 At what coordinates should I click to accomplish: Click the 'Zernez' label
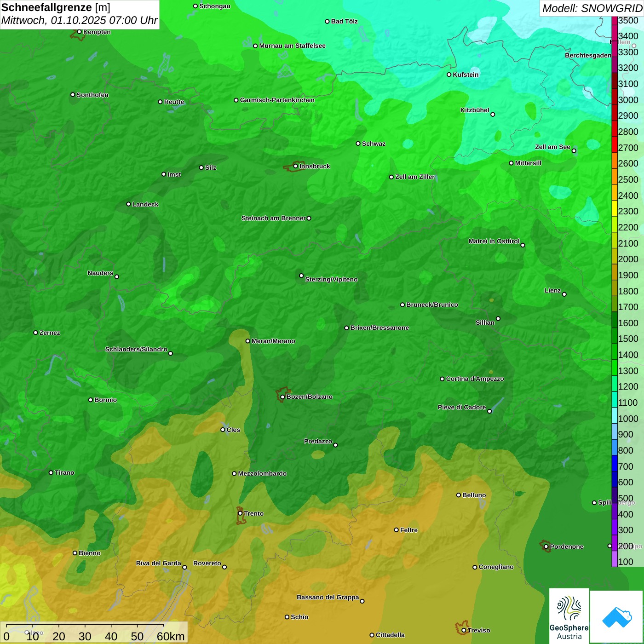pos(50,333)
